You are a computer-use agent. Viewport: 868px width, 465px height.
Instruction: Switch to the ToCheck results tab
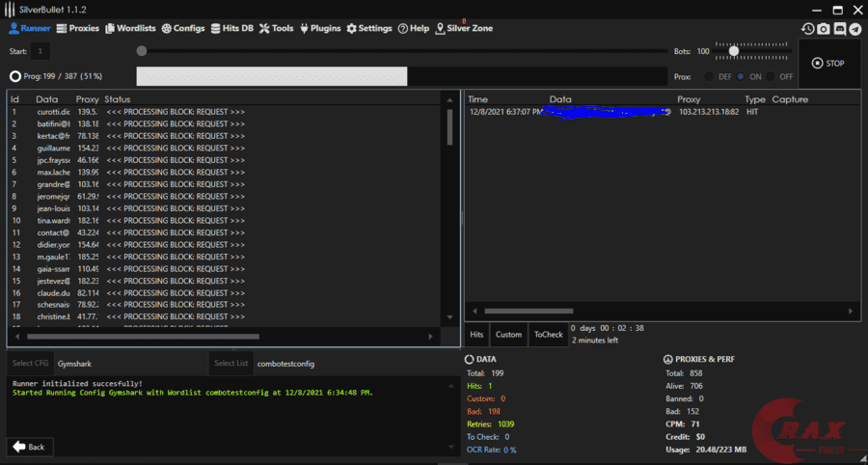[548, 335]
